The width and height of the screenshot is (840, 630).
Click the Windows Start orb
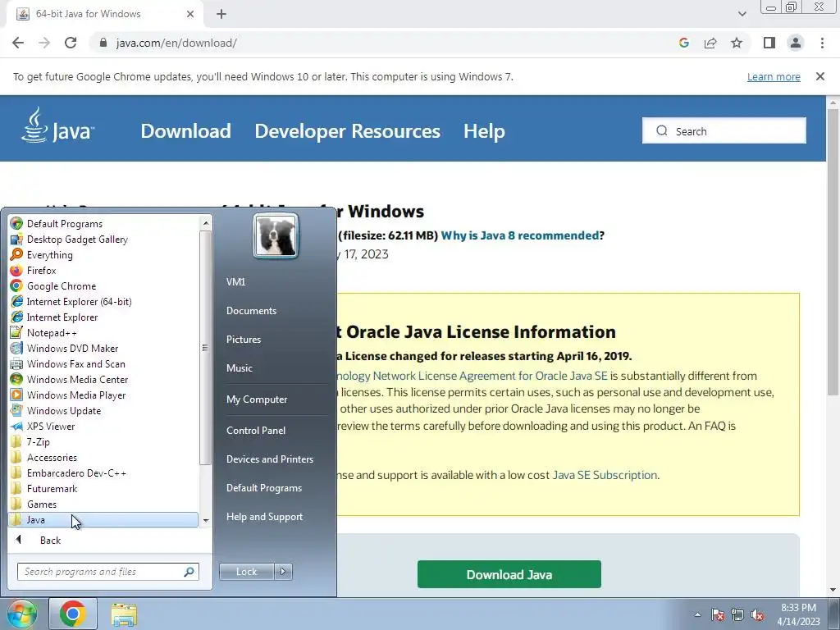coord(21,614)
